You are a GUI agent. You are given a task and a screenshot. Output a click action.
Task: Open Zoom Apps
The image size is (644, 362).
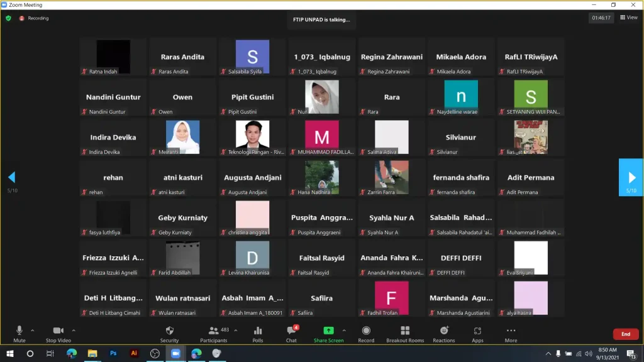[x=477, y=334]
